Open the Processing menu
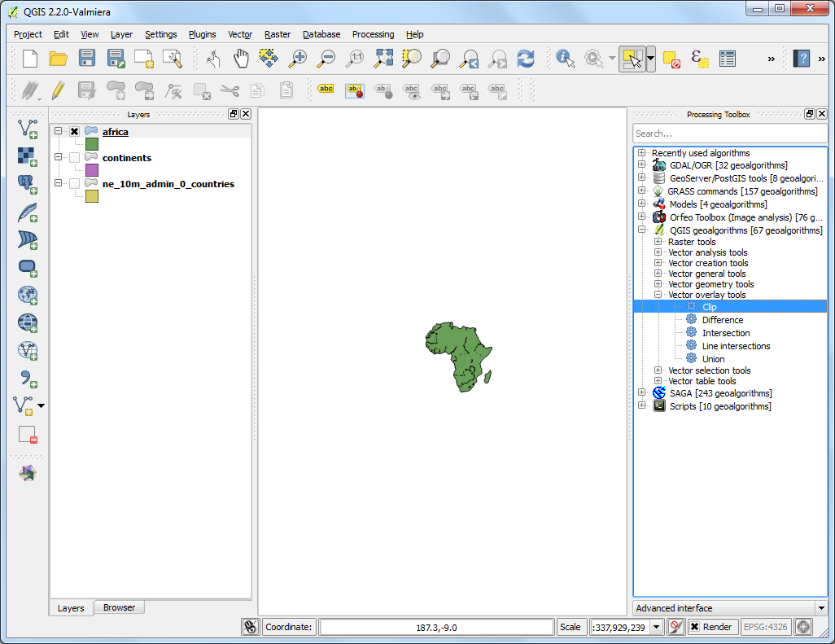This screenshot has width=835, height=644. (x=374, y=34)
